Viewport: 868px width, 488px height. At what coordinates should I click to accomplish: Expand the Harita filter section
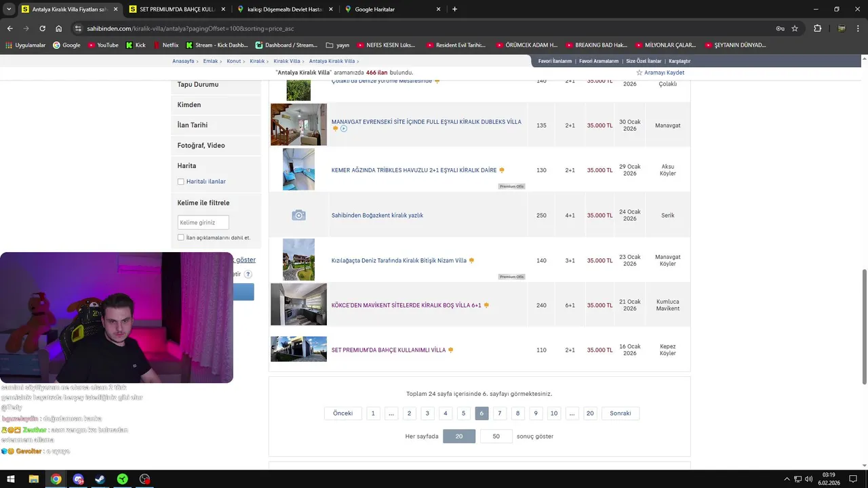coord(216,166)
